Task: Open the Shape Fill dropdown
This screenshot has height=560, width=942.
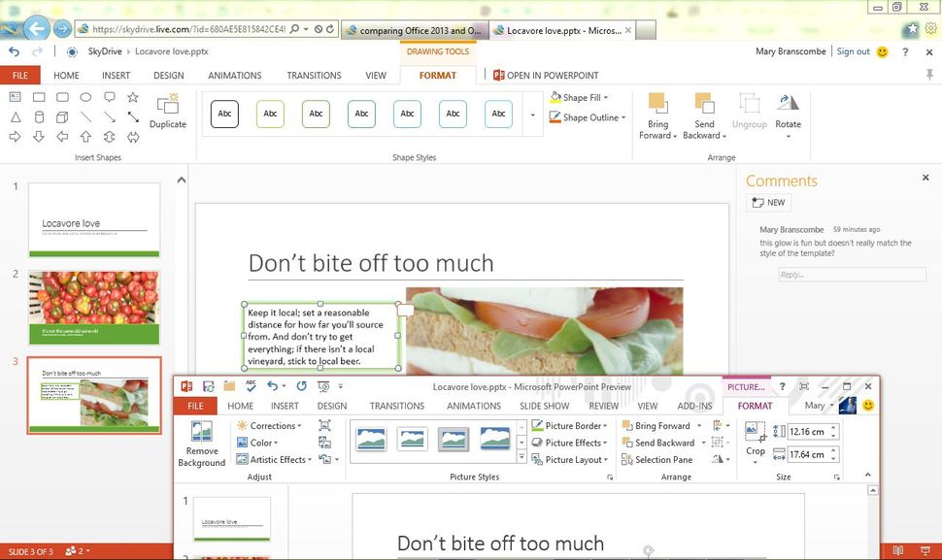Action: 579,97
